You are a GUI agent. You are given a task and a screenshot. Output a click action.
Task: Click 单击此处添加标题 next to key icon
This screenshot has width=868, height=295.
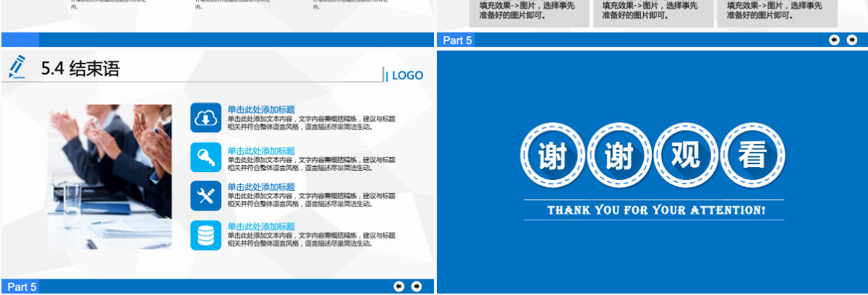pos(261,150)
